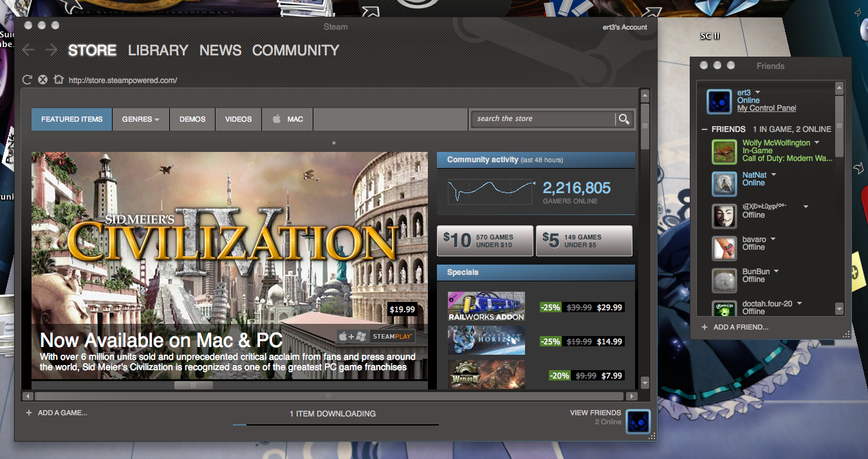Click the gamers online activity graph
The image size is (868, 459).
pyautogui.click(x=491, y=192)
